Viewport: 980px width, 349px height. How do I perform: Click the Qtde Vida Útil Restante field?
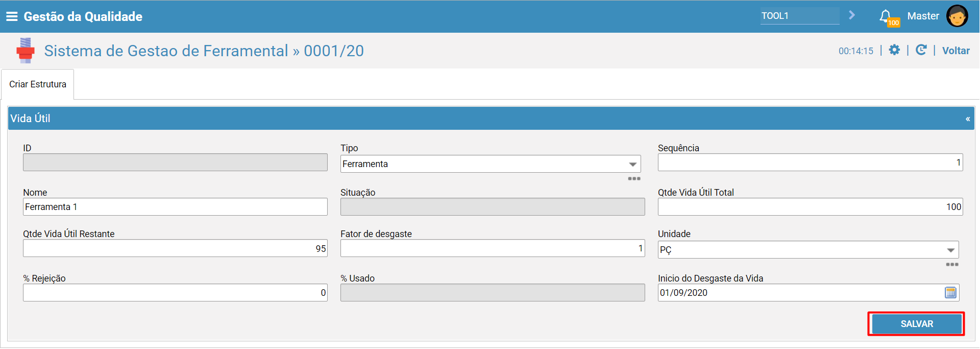click(175, 248)
